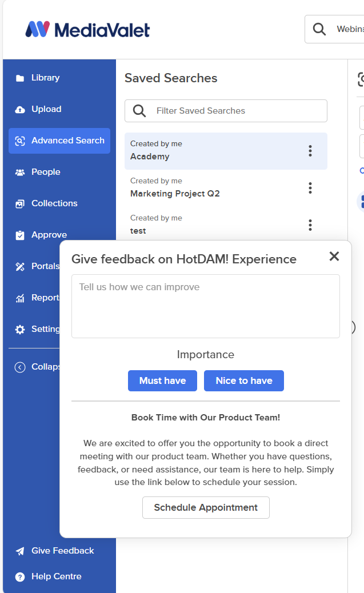Go to the Upload page
Screen dimensions: 364x593
click(x=59, y=109)
